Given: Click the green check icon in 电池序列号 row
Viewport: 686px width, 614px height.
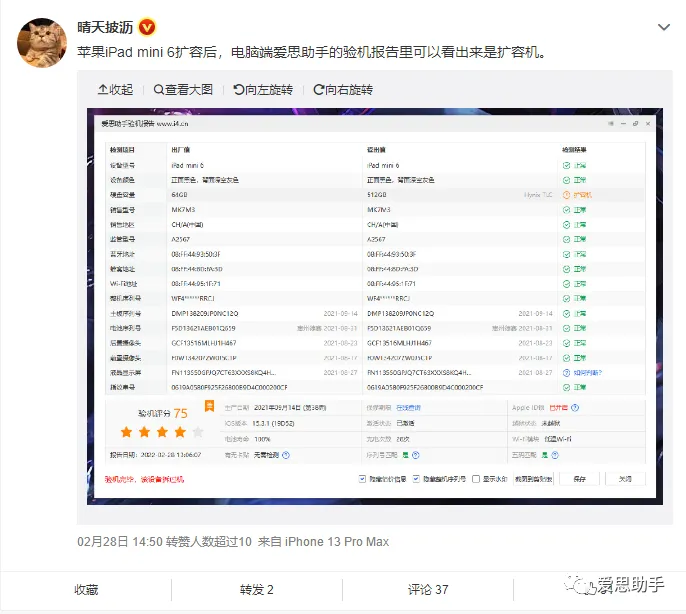Looking at the screenshot, I should point(566,328).
